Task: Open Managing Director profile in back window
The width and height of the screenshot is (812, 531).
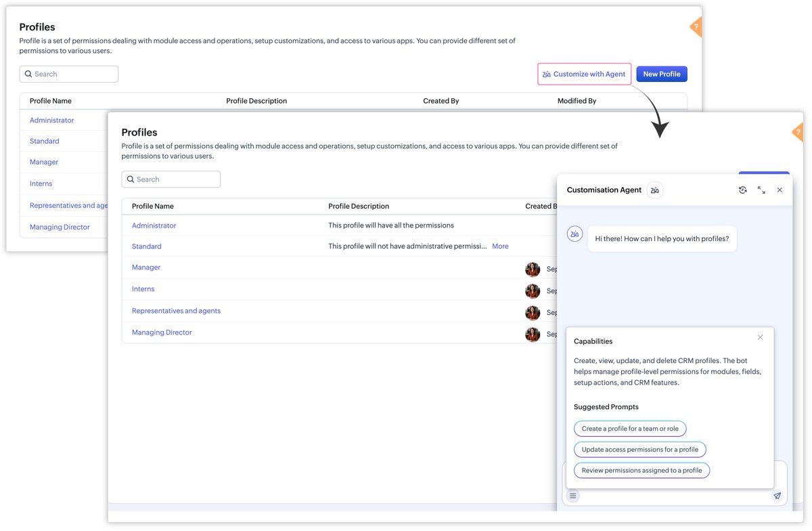Action: click(x=60, y=227)
